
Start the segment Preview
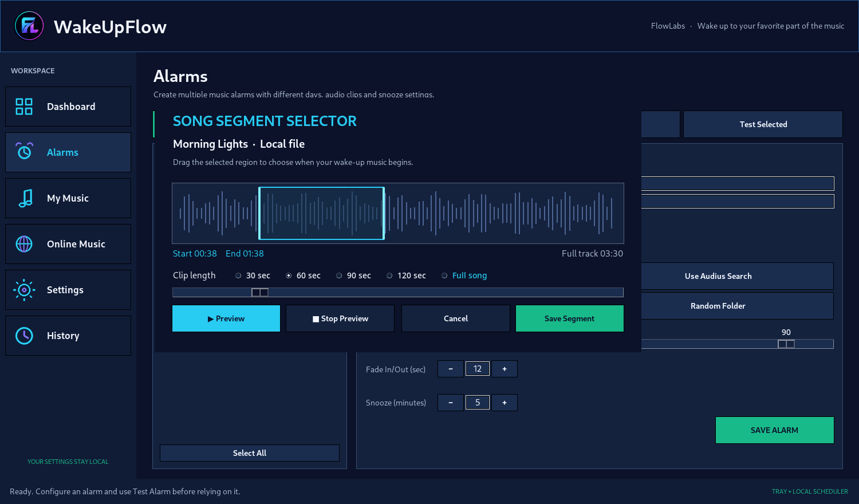pyautogui.click(x=226, y=318)
